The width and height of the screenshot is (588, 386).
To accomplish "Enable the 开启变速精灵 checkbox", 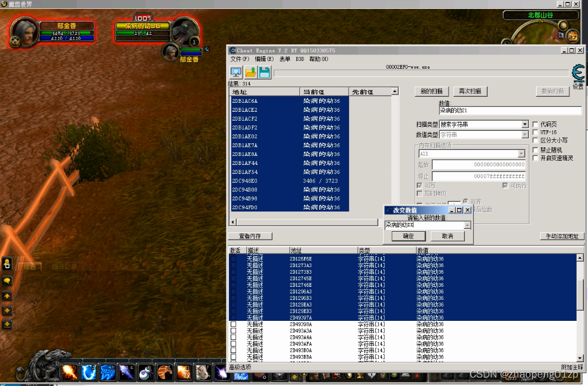I will coord(535,158).
